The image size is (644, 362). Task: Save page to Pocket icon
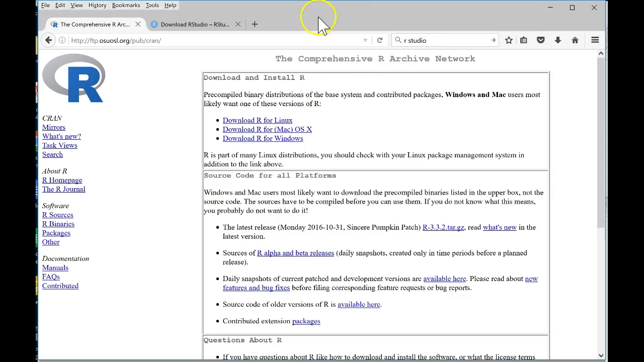(x=541, y=40)
